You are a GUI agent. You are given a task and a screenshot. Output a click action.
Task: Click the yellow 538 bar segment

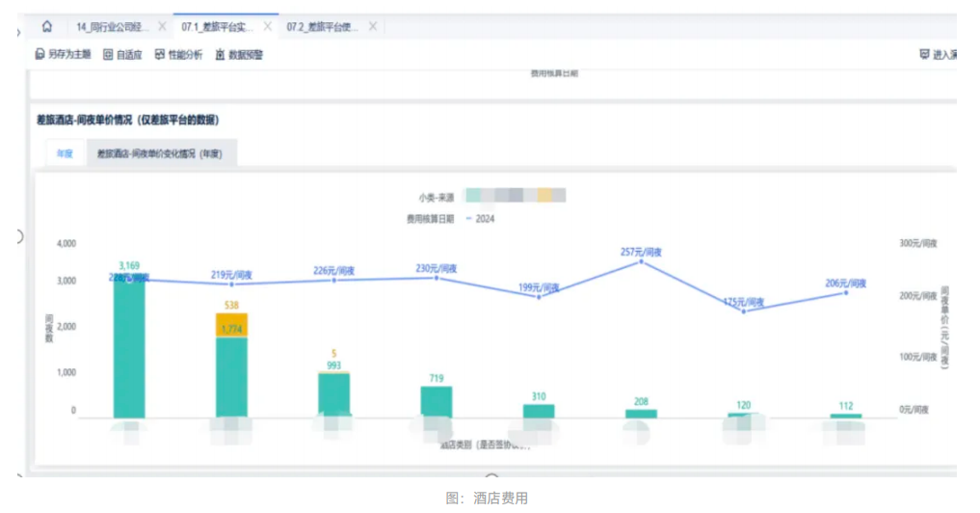[232, 325]
